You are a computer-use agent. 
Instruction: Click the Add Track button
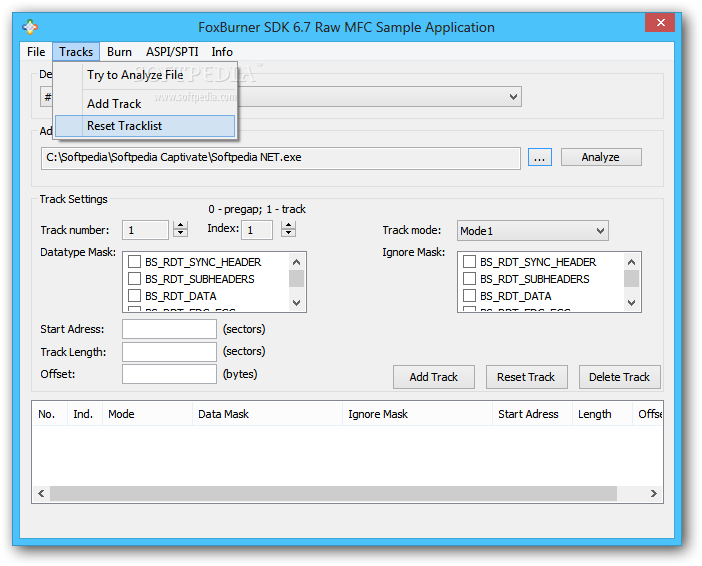(434, 377)
